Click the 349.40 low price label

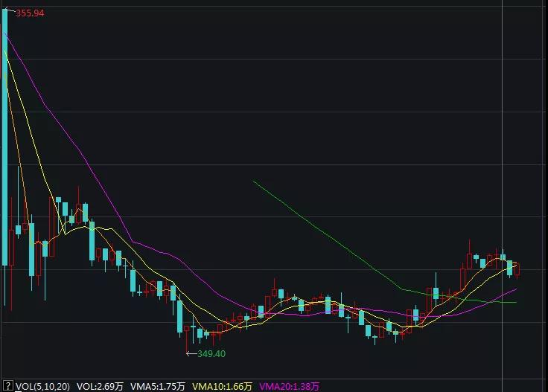[211, 353]
